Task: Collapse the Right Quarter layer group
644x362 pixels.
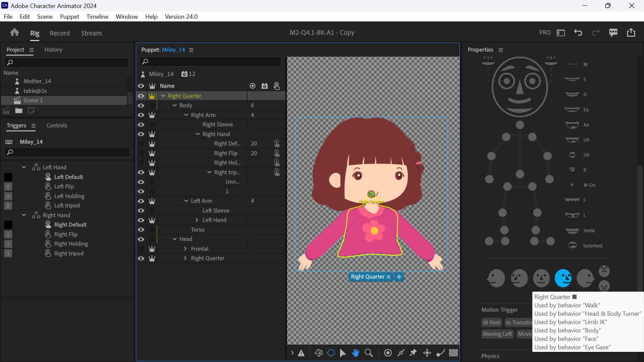Action: tap(163, 96)
